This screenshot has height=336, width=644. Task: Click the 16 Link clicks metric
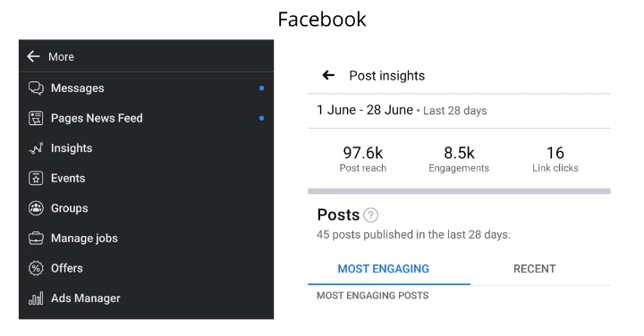[x=555, y=159]
